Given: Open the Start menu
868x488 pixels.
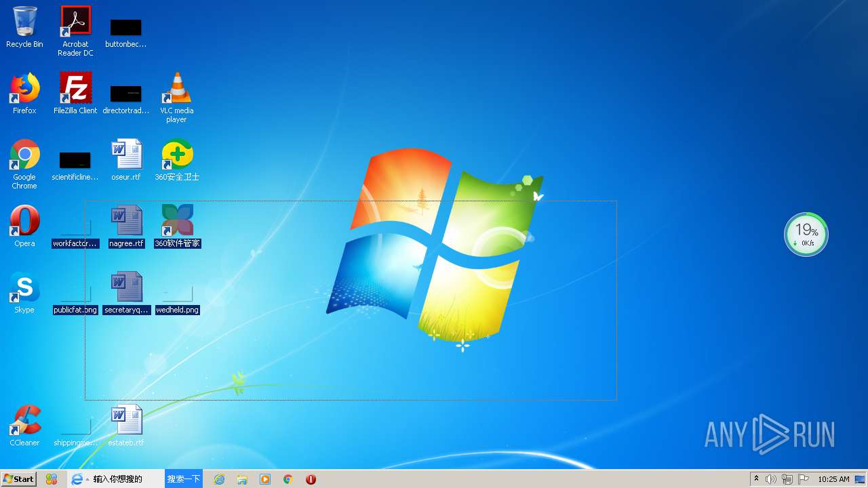Looking at the screenshot, I should click(x=18, y=479).
